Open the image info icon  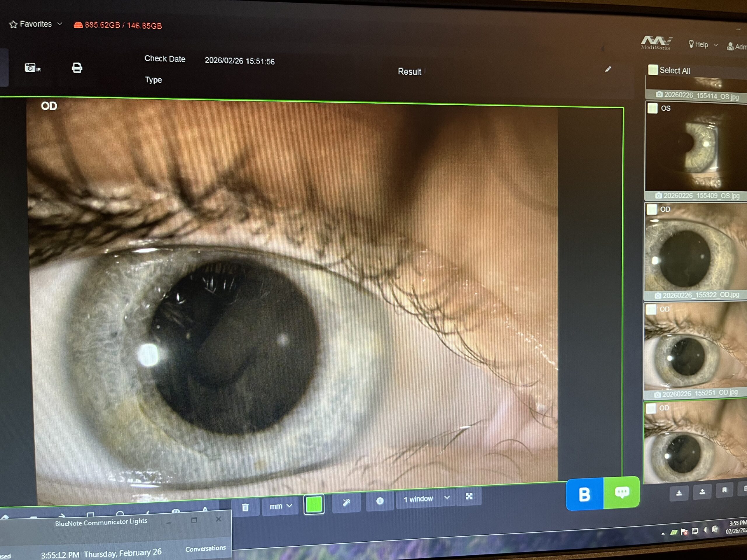tap(380, 501)
